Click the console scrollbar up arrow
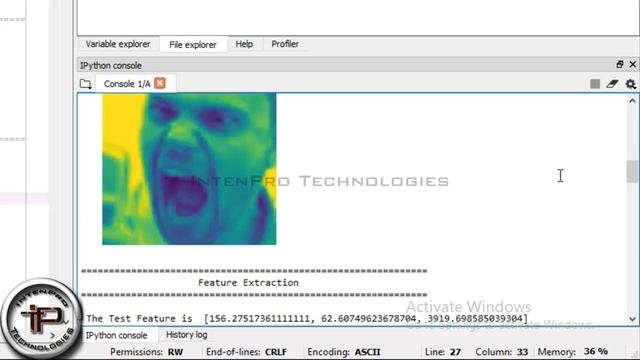The height and width of the screenshot is (360, 640). coord(632,100)
